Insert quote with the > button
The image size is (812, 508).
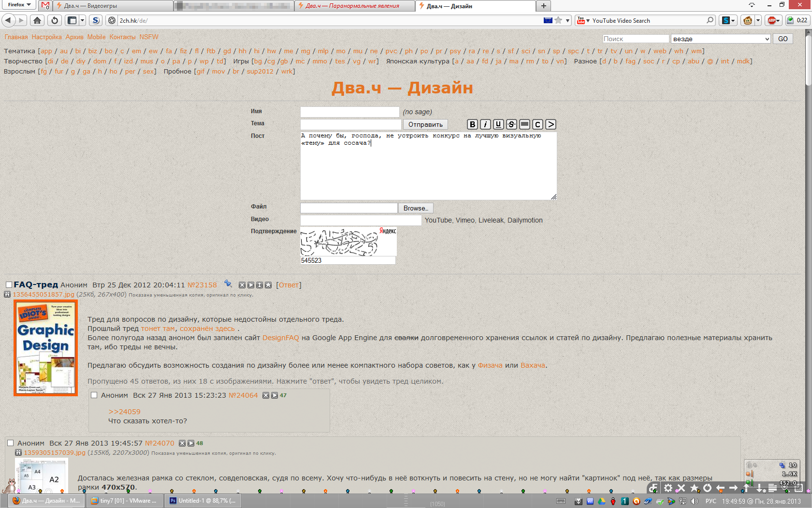pyautogui.click(x=551, y=124)
